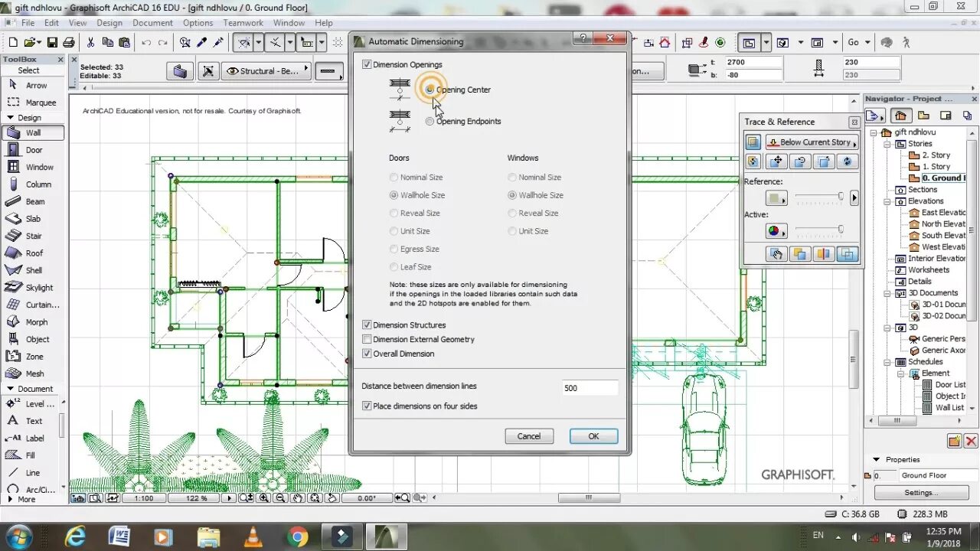Click the eyedropper pick-up parameters icon
Viewport: 980px width, 551px height.
202,43
